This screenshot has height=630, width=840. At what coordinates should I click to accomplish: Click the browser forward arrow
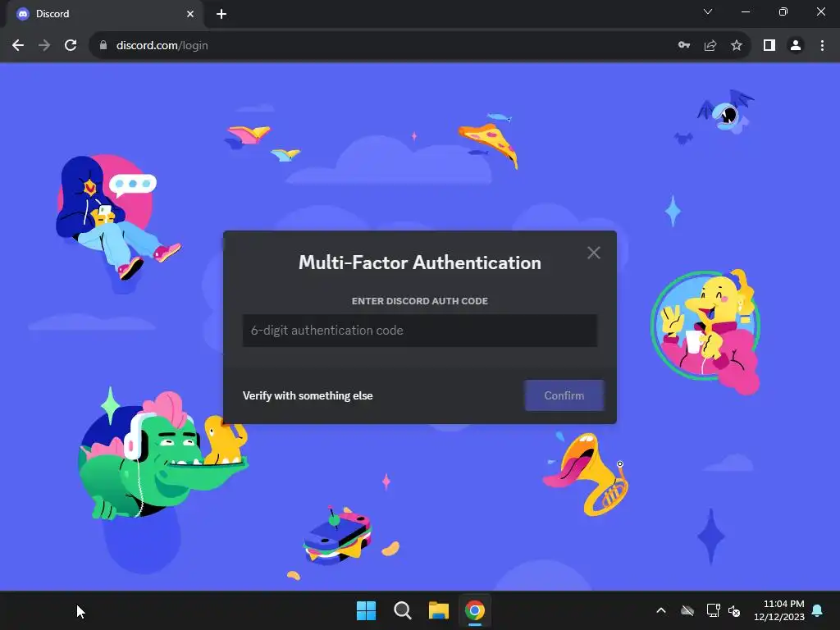click(x=44, y=46)
